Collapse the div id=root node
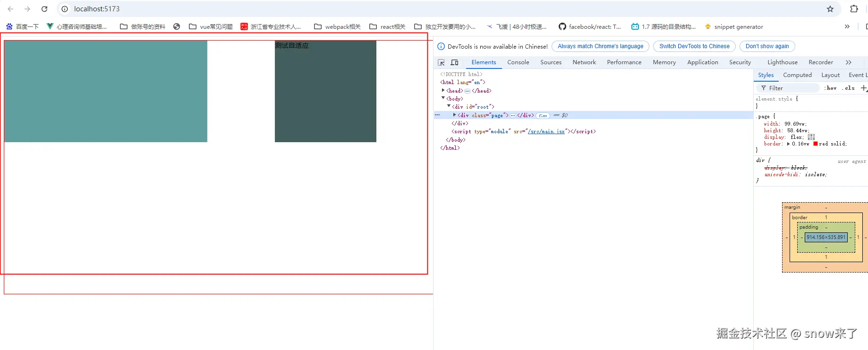Screen dimensions: 868x350 [449, 106]
